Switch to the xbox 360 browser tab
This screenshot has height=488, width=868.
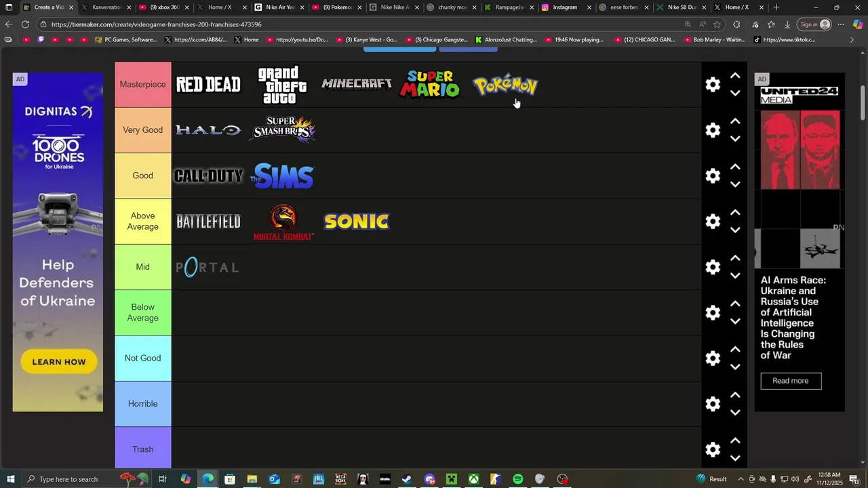click(164, 7)
